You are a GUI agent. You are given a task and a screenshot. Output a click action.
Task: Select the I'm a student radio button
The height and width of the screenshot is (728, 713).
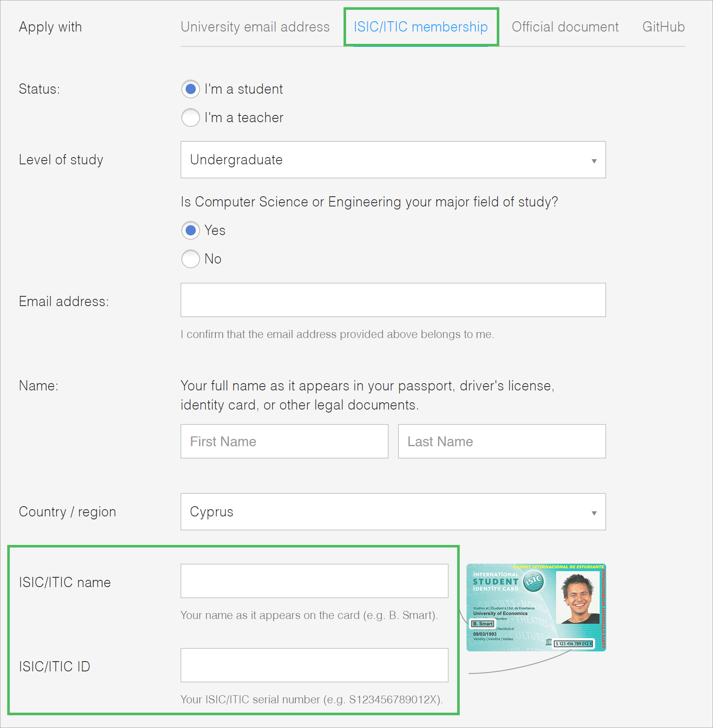[191, 89]
